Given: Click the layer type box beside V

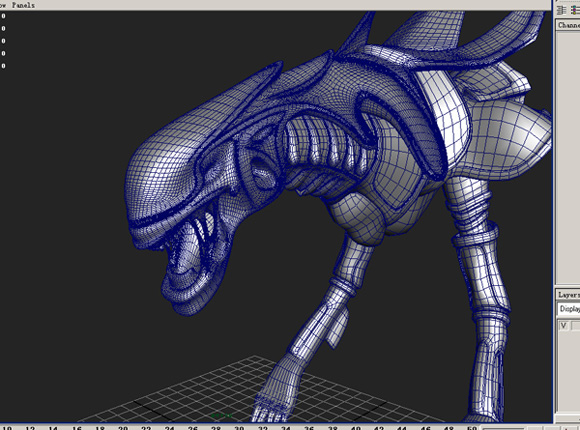Looking at the screenshot, I should coord(576,326).
